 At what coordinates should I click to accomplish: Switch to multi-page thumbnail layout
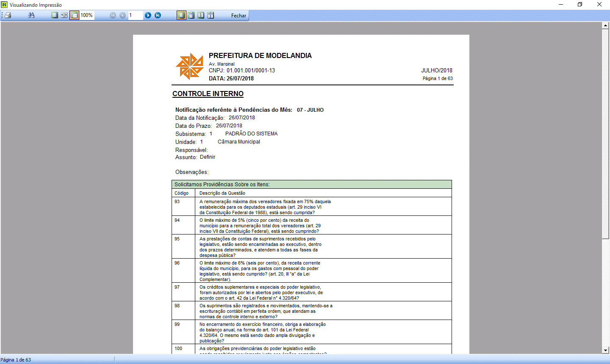[x=211, y=15]
